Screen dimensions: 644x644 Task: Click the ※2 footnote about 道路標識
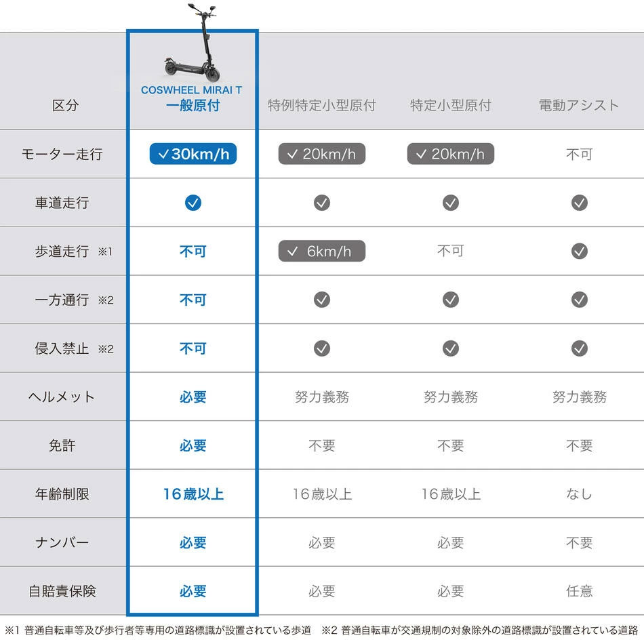pos(480,630)
